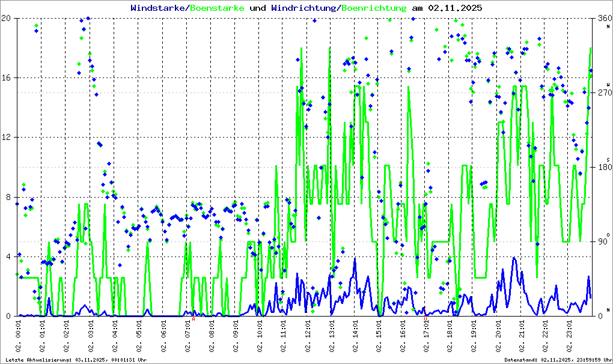
Task: Click the compass letter 'O' beside 90
Action: pos(608,234)
